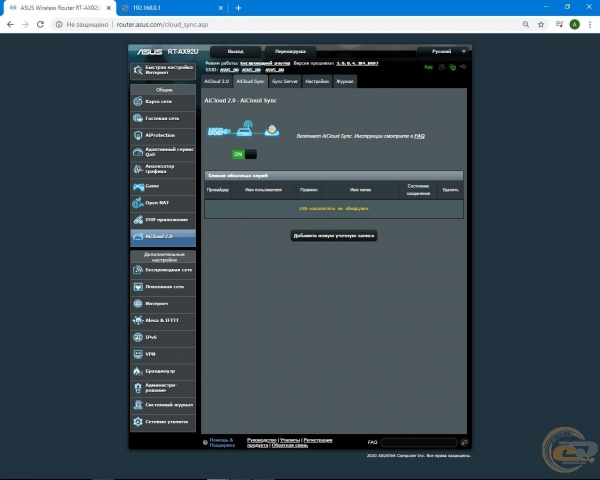Click the operation mode wireless router link
The height and width of the screenshot is (480, 600).
point(265,63)
